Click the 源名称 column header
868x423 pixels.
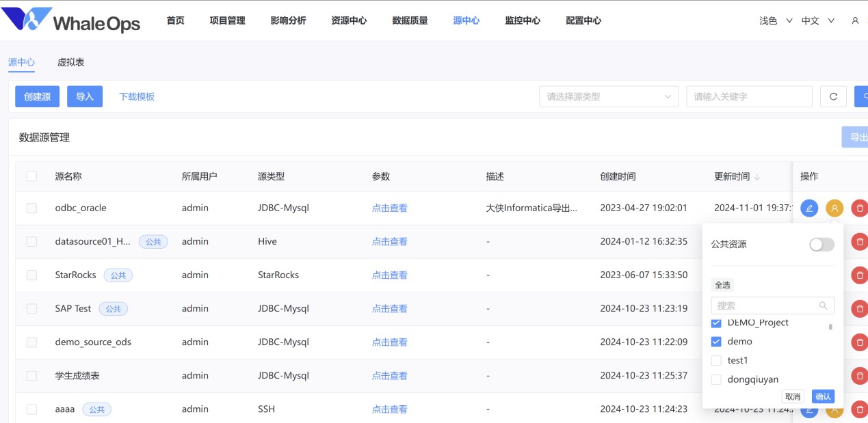click(68, 176)
